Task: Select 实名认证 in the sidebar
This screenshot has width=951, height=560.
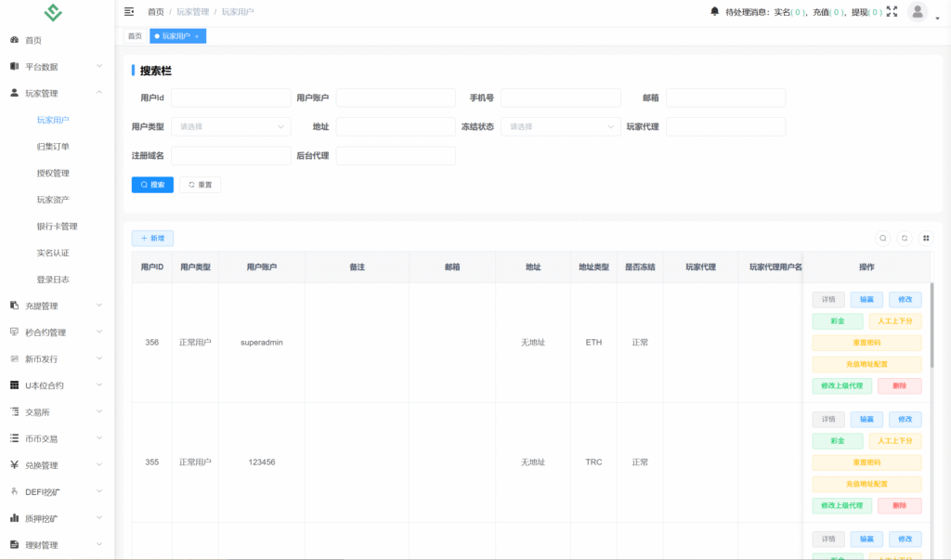Action: [53, 253]
